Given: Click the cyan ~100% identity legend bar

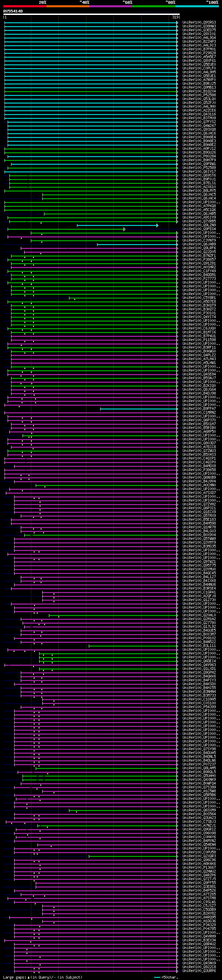Looking at the screenshot, I should [x=197, y=6].
